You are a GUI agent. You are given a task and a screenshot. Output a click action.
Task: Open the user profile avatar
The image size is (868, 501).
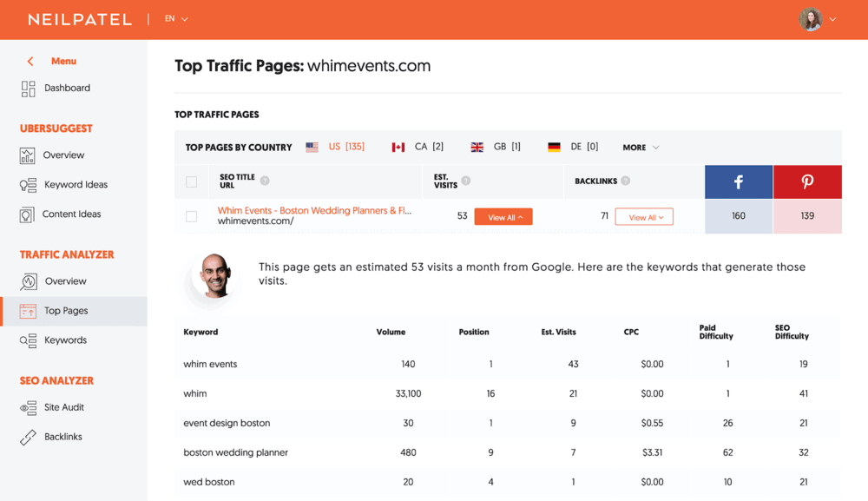pyautogui.click(x=811, y=19)
